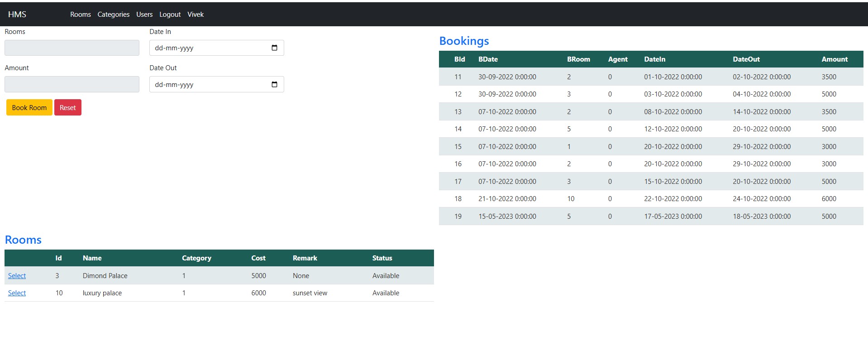Image resolution: width=868 pixels, height=356 pixels.
Task: Click the DateIn column header
Action: [x=655, y=59]
